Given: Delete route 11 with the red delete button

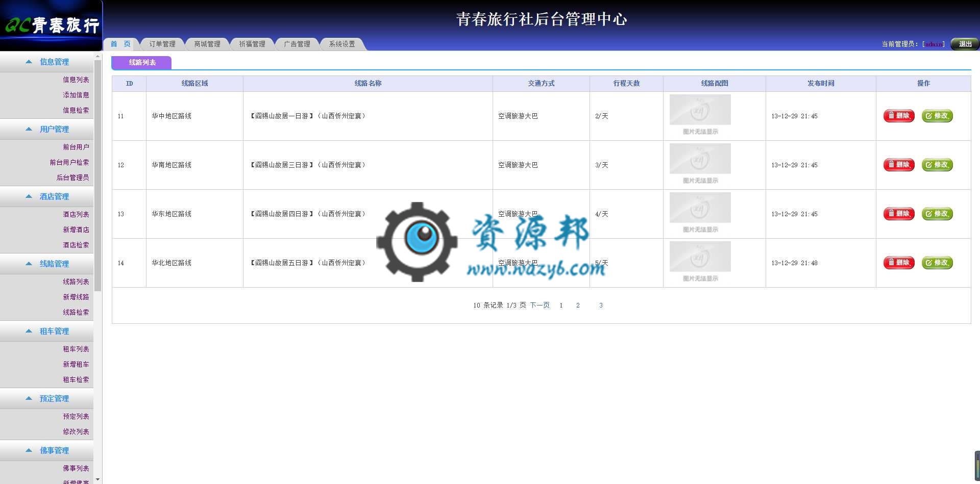Looking at the screenshot, I should (899, 116).
